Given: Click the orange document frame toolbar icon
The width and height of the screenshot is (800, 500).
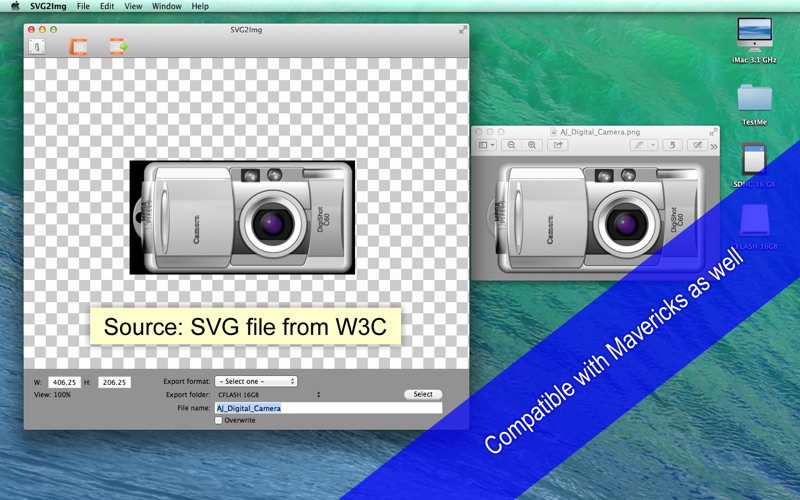Looking at the screenshot, I should tap(78, 46).
